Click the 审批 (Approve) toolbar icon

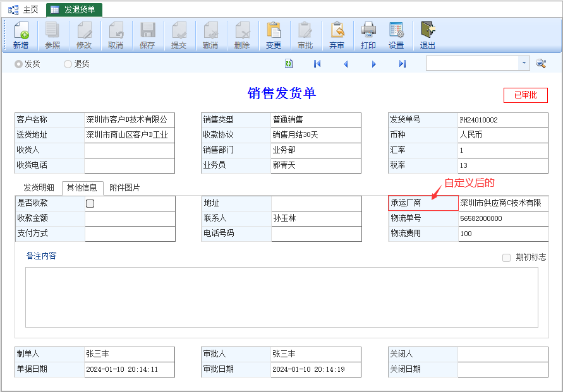(305, 30)
